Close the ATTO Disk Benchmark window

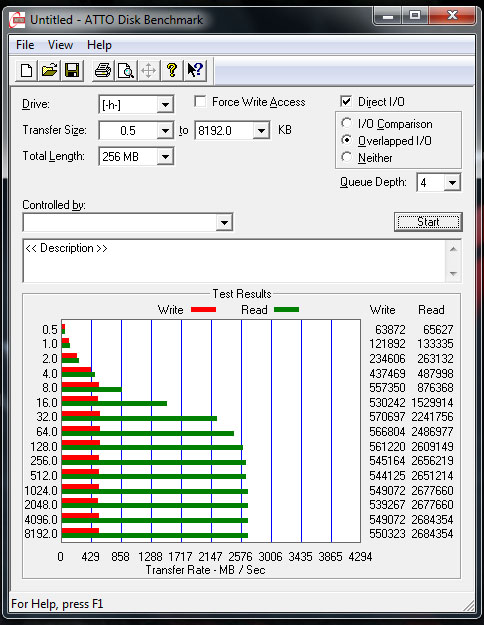452,16
